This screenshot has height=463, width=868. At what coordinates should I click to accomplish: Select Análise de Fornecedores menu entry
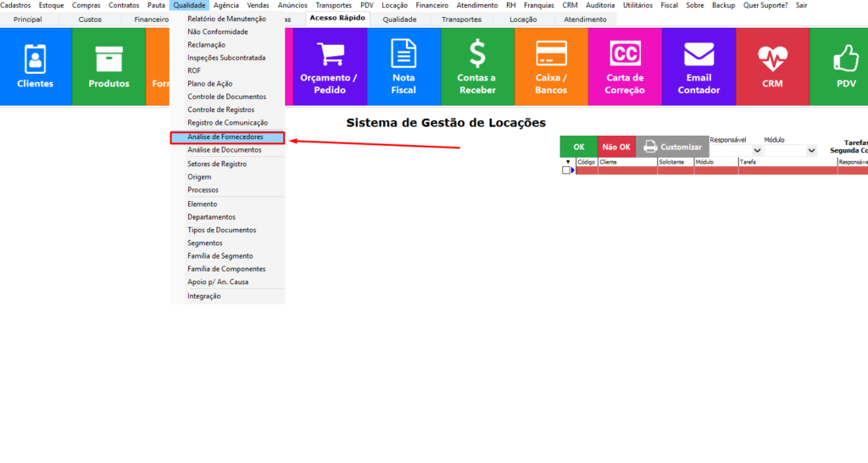[225, 137]
